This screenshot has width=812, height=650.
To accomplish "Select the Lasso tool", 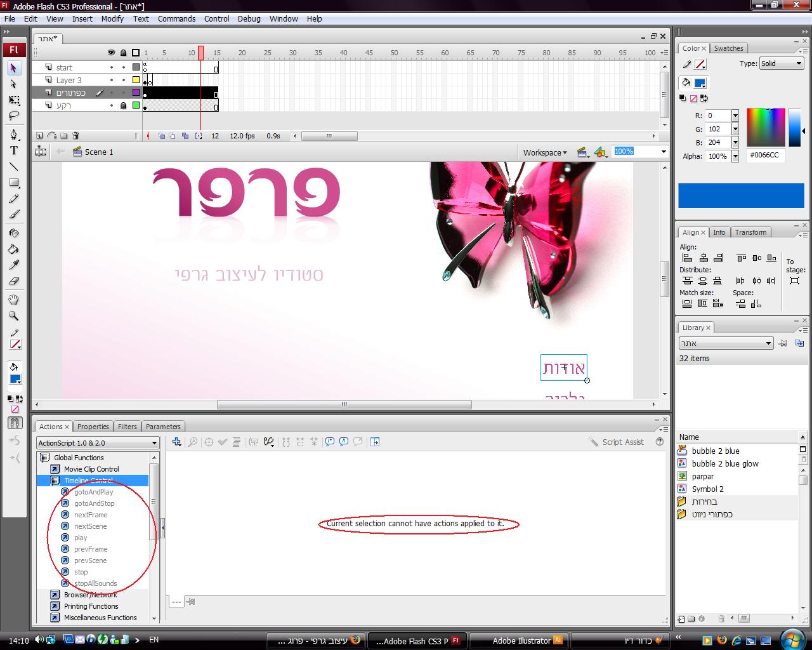I will (x=13, y=116).
